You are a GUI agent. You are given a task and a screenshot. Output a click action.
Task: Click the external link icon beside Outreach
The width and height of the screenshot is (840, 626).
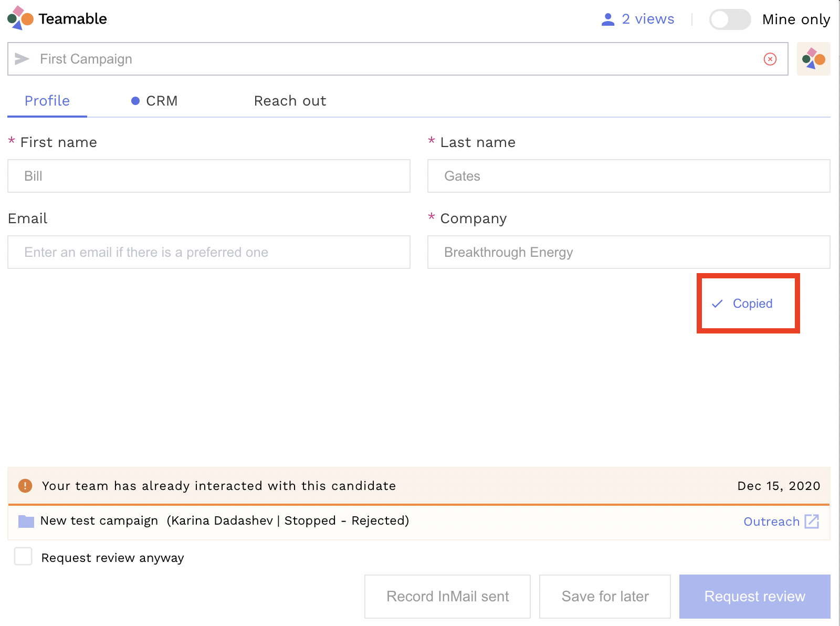point(812,521)
